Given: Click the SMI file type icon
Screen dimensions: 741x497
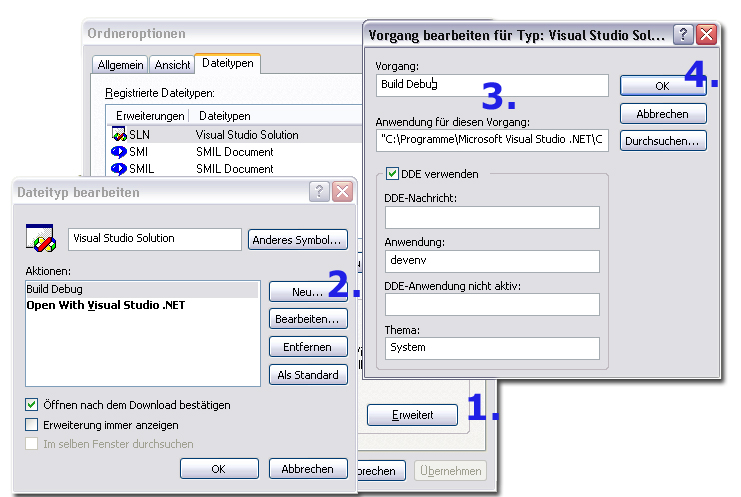Looking at the screenshot, I should (x=119, y=152).
